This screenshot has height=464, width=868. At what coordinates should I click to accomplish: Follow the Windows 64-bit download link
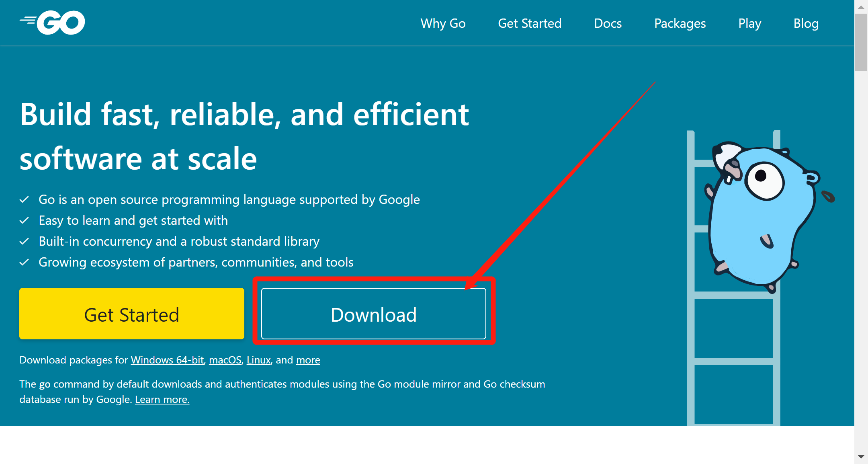[167, 360]
